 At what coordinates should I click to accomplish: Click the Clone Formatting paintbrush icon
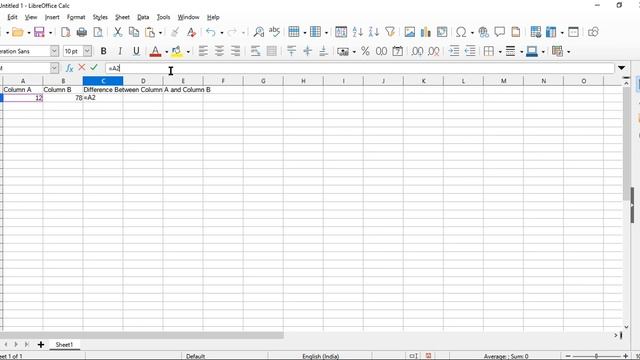(175, 32)
